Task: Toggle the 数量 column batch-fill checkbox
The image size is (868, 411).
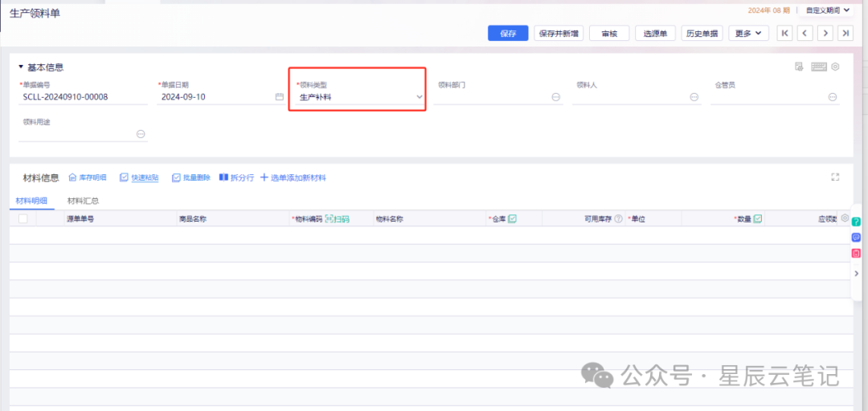Action: 758,219
